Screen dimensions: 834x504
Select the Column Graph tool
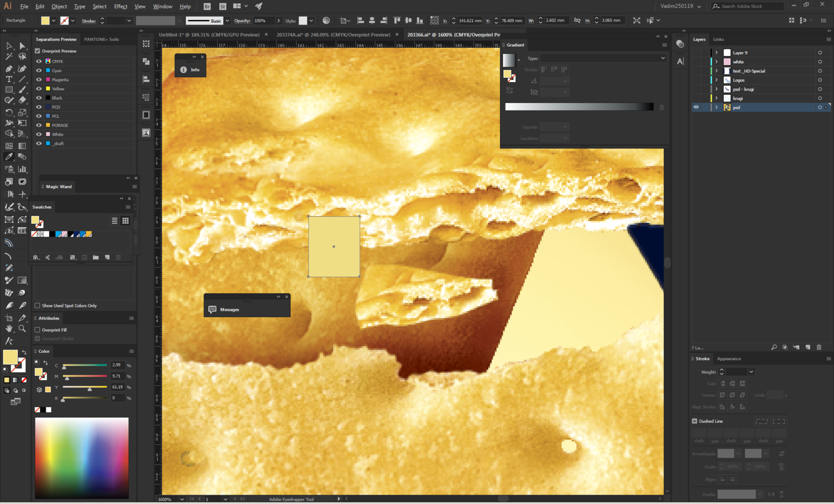click(22, 169)
